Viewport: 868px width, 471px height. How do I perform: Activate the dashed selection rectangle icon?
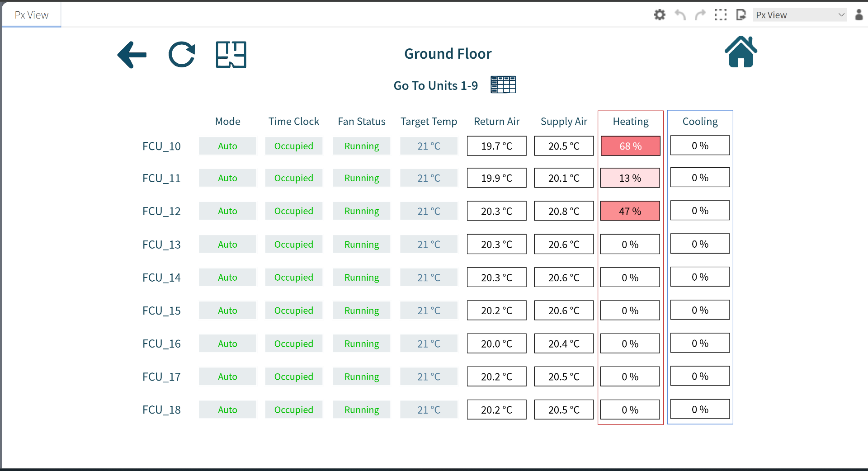click(x=721, y=15)
